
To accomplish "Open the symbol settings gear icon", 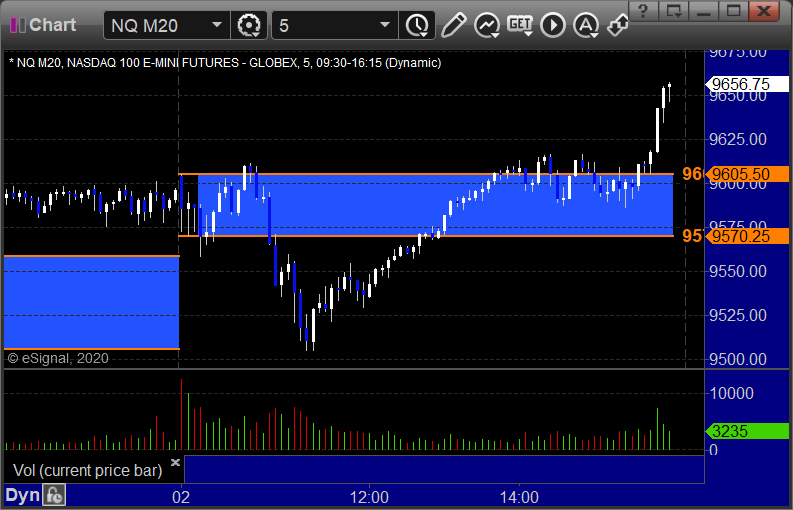I will click(249, 25).
